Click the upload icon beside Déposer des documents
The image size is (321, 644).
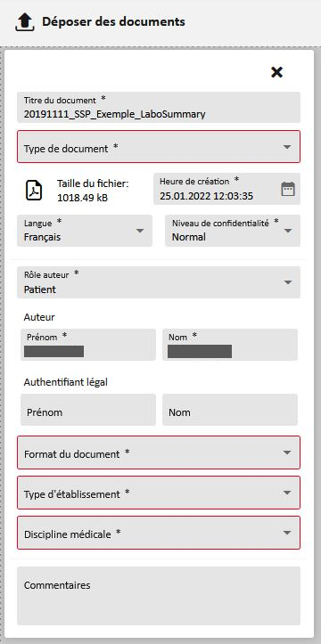tap(24, 22)
